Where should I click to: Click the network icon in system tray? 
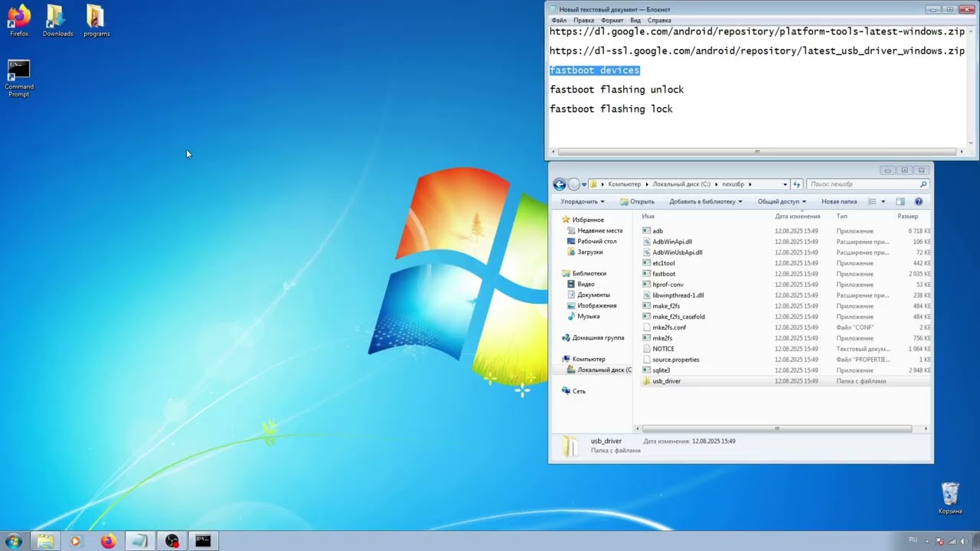951,541
